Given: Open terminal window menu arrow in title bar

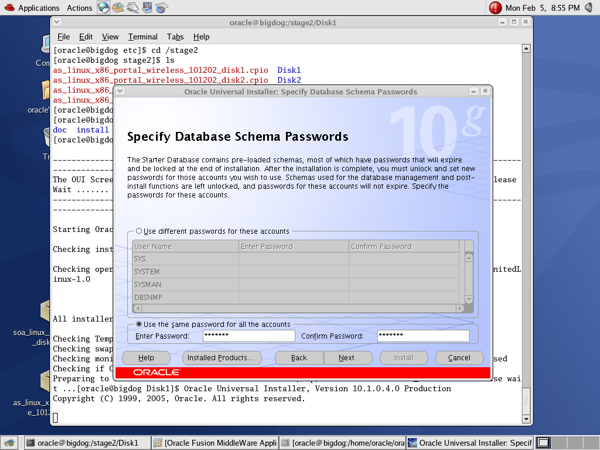Looking at the screenshot, I should tap(57, 22).
